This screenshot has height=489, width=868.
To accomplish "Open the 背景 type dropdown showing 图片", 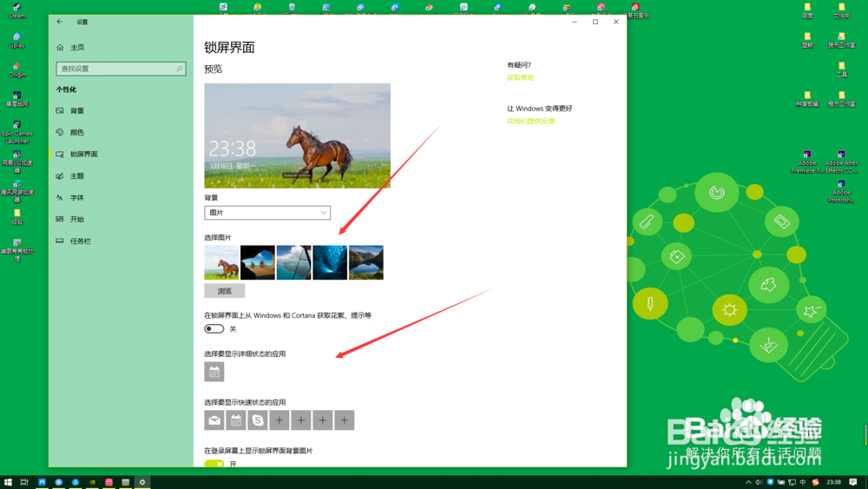I will pyautogui.click(x=267, y=213).
